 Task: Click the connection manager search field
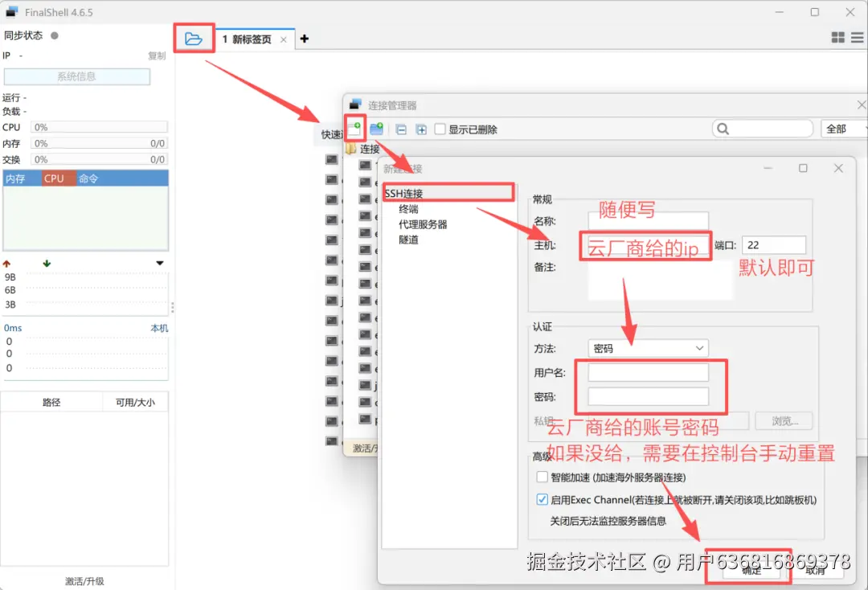coord(763,129)
